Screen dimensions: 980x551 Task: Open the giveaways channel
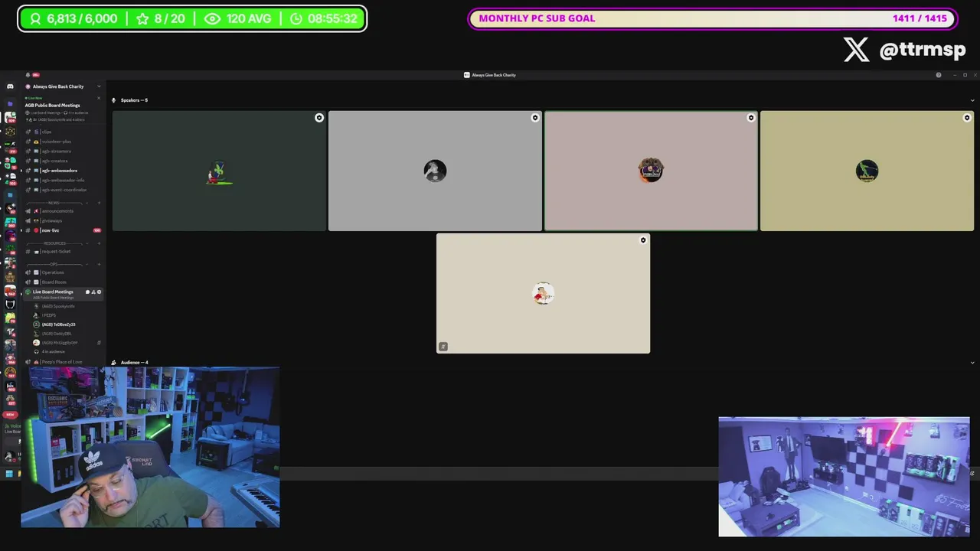tap(63, 220)
